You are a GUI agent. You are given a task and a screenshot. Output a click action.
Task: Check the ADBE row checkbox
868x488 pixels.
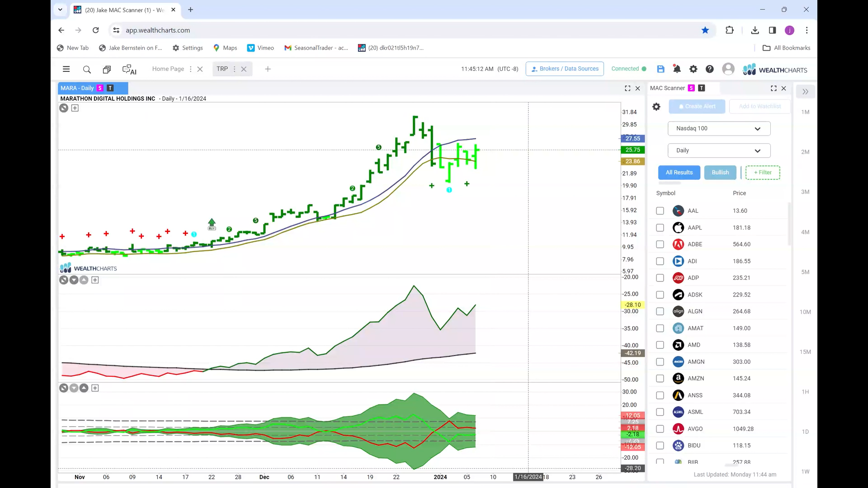[660, 244]
